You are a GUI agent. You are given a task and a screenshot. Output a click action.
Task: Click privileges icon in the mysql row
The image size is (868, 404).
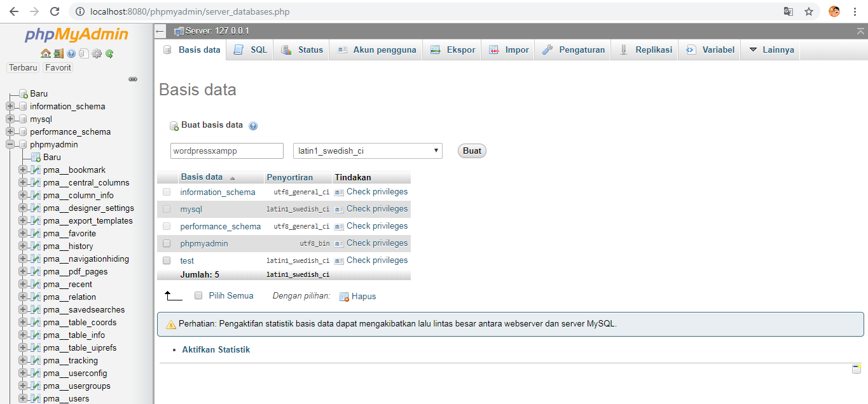tap(339, 209)
